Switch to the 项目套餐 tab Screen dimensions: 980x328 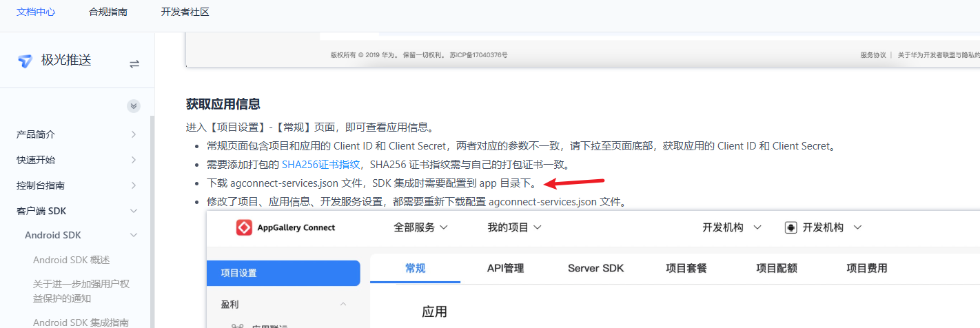coord(686,268)
